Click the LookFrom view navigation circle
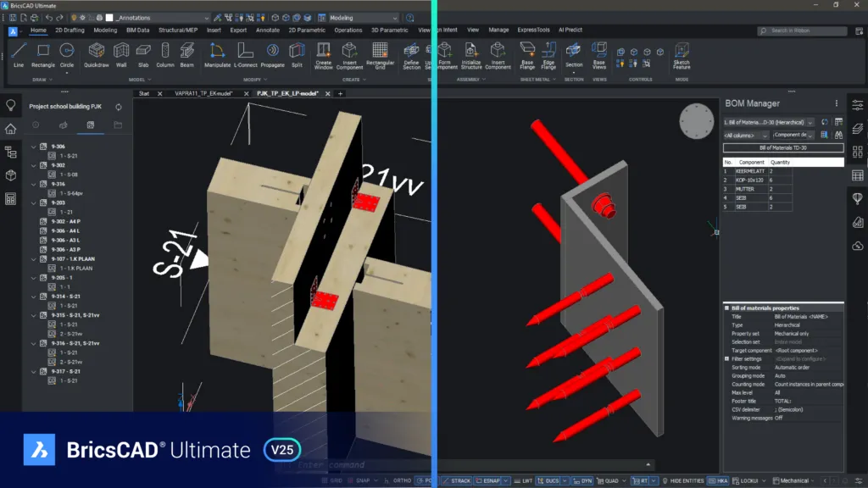Screen dimensions: 868x488 [x=697, y=121]
